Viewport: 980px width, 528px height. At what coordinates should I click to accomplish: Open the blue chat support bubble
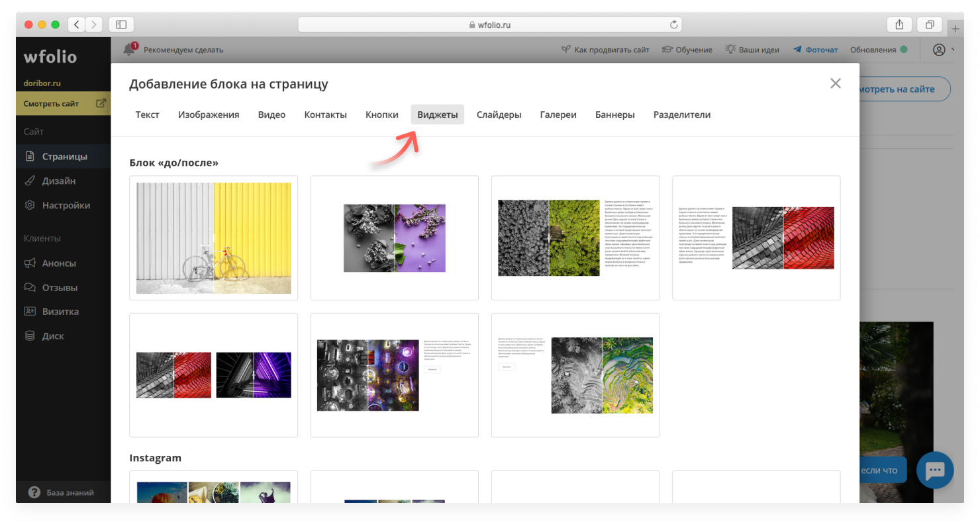935,470
